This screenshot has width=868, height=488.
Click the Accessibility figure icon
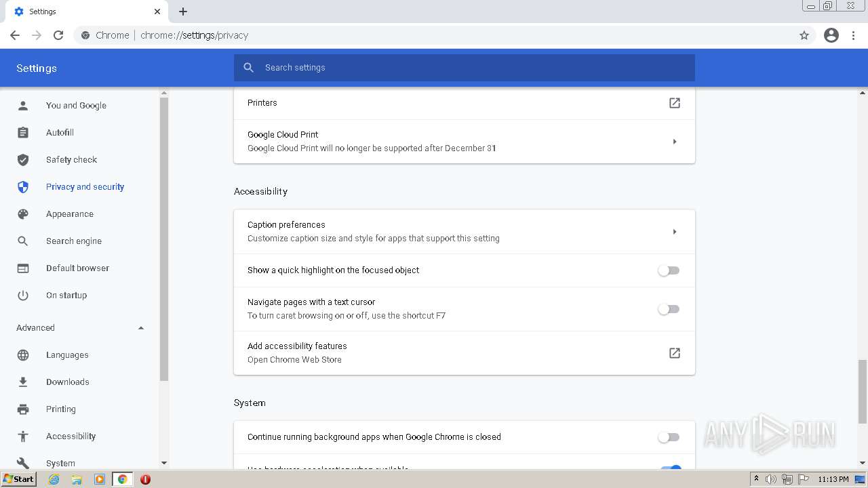coord(23,436)
